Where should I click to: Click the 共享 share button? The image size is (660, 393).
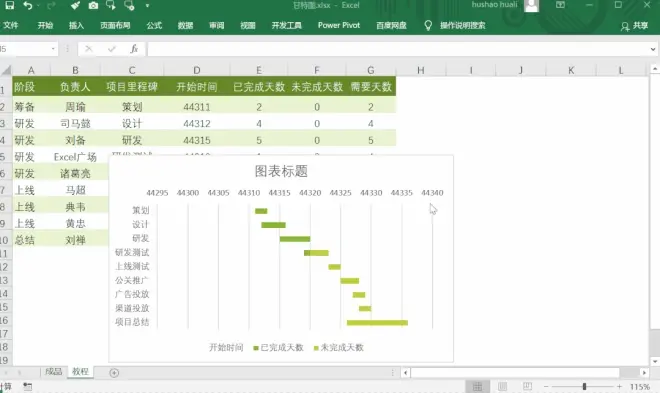(634, 26)
